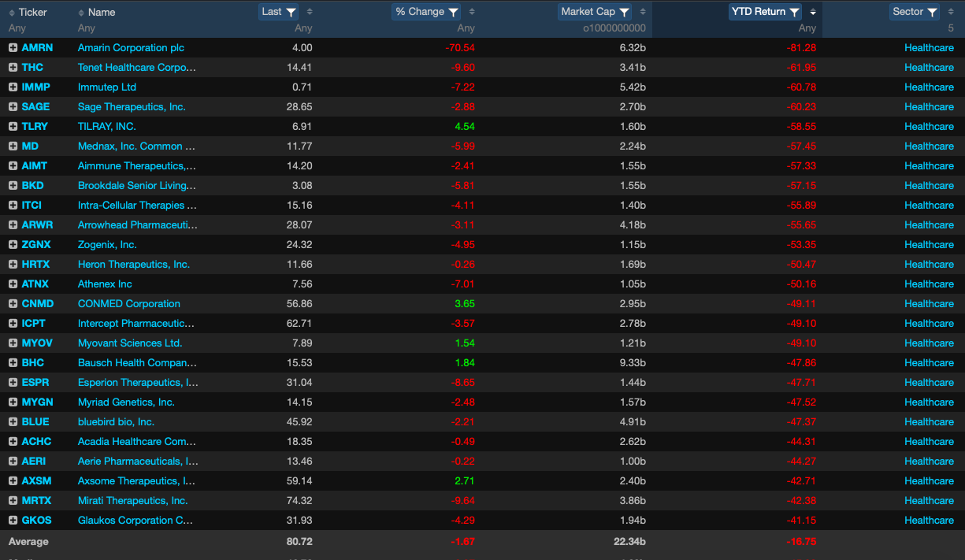Expand the GKOS row plus icon
Image resolution: width=965 pixels, height=560 pixels.
13,521
